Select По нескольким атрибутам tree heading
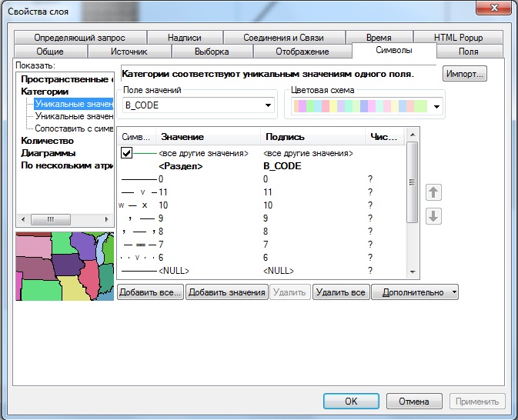 coord(67,165)
